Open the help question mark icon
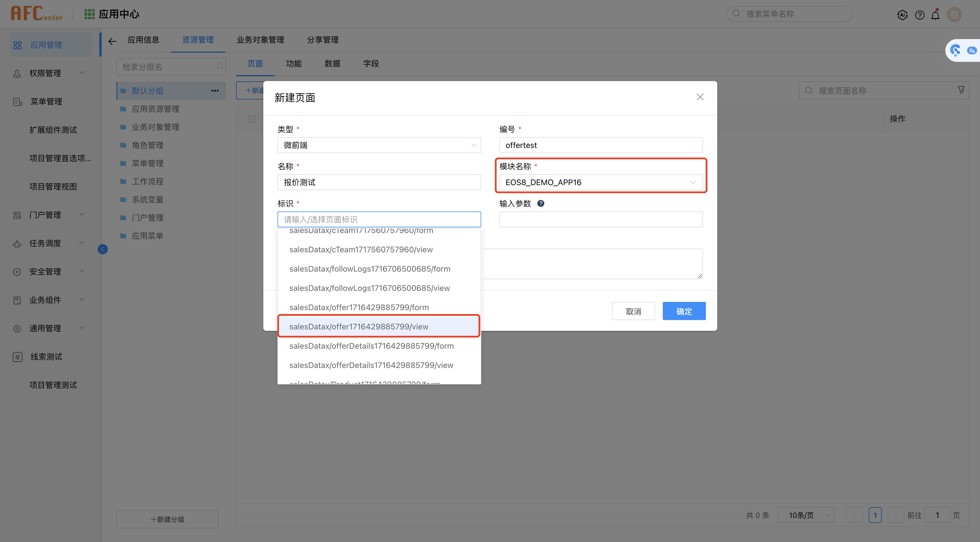This screenshot has height=542, width=980. point(920,15)
